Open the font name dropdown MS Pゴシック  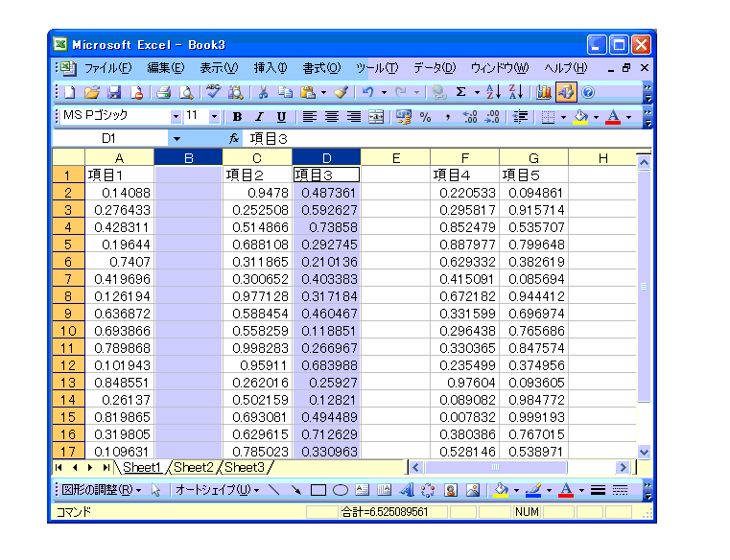click(x=176, y=116)
